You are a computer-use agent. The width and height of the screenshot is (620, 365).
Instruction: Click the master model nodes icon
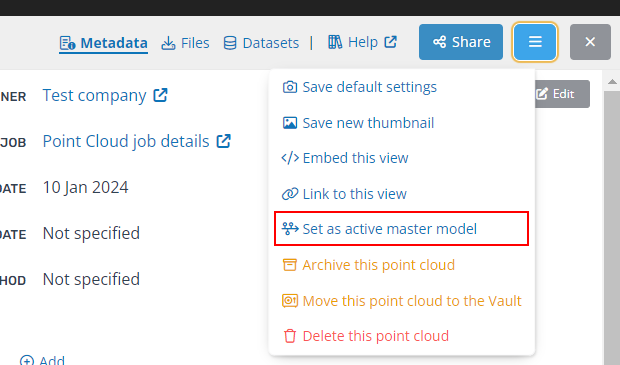pyautogui.click(x=289, y=229)
